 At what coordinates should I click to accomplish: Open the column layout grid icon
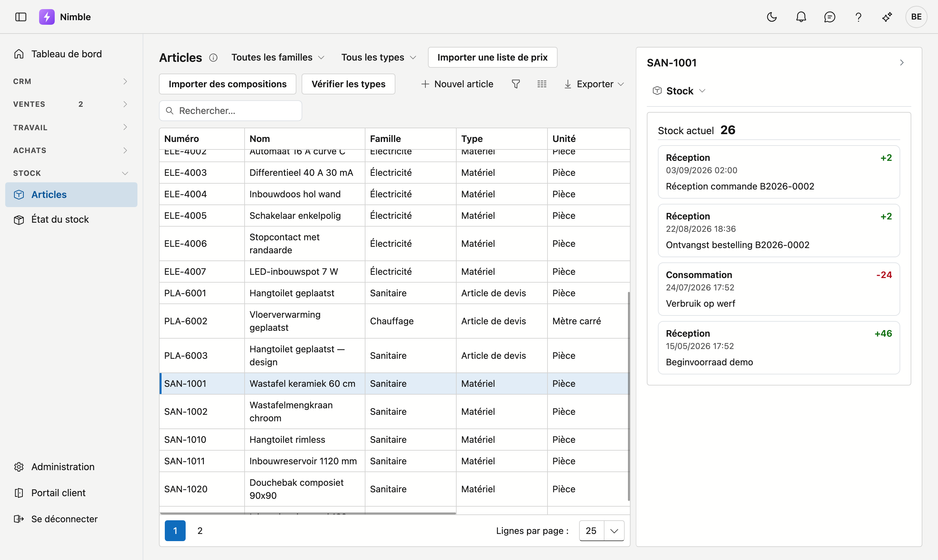coord(542,84)
